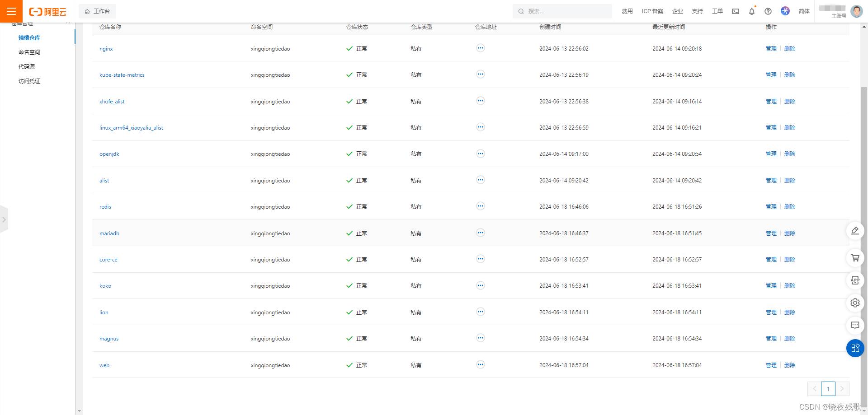Show repository address for nginx
The image size is (868, 415).
click(x=480, y=48)
